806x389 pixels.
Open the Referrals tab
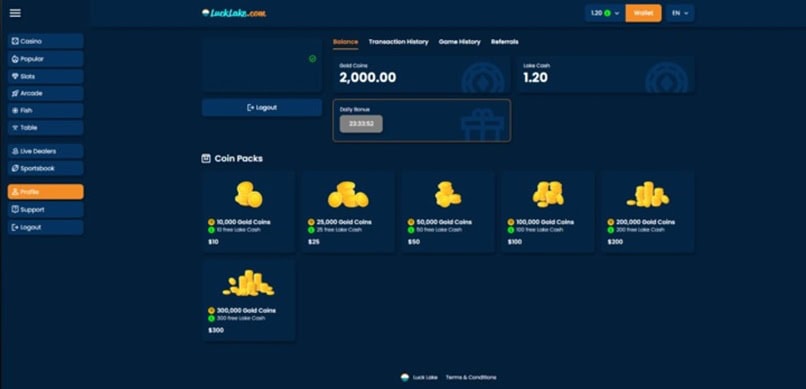click(x=505, y=42)
